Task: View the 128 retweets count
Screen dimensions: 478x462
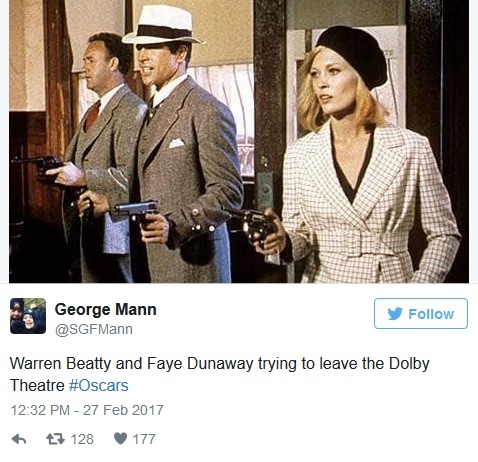Action: [82, 439]
